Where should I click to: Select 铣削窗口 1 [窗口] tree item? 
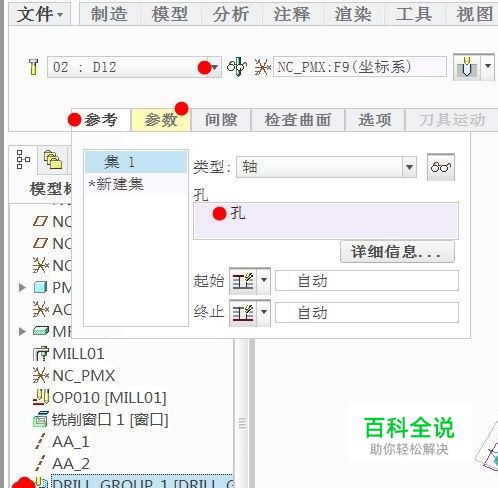(x=110, y=420)
